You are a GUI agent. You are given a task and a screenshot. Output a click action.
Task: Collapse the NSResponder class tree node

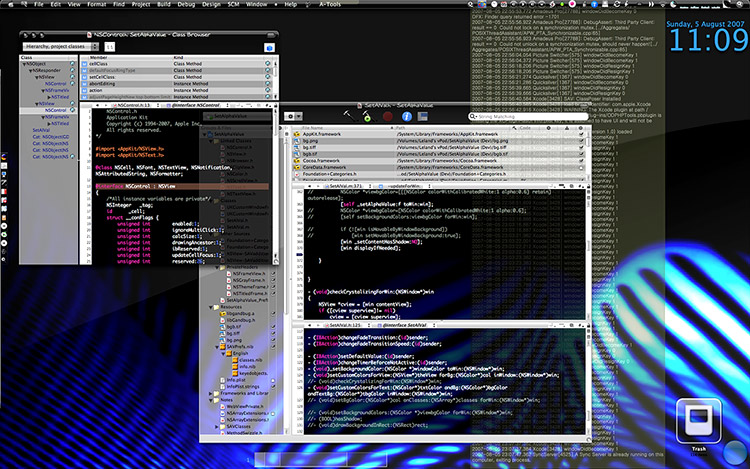[31, 70]
